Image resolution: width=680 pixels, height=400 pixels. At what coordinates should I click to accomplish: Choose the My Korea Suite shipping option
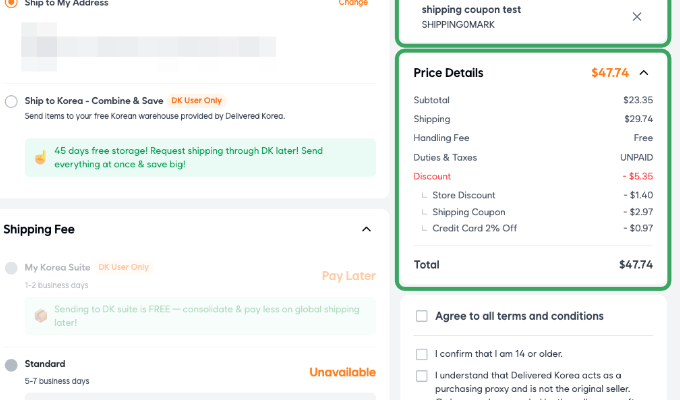tap(11, 268)
